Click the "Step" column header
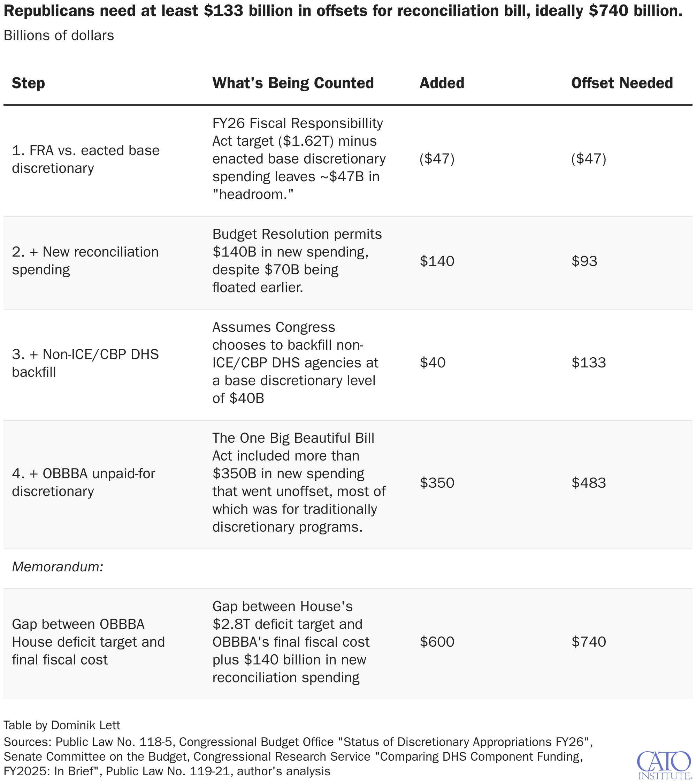Screen dimensions: 696x784 pos(28,83)
